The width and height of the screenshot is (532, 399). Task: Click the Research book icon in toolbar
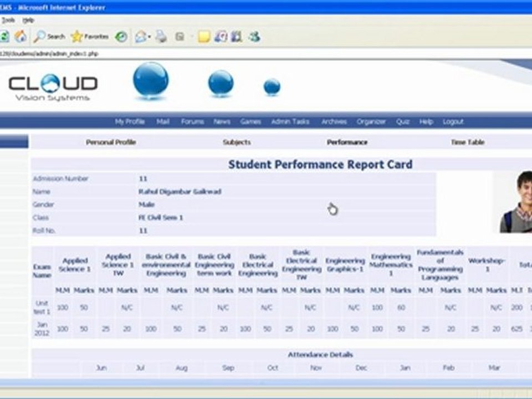tap(237, 37)
